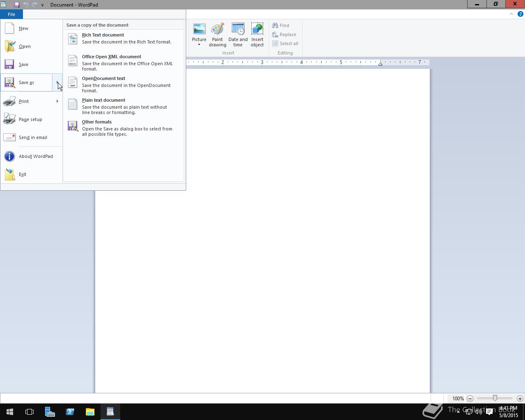
Task: Click the 100% zoom level text
Action: point(458,398)
